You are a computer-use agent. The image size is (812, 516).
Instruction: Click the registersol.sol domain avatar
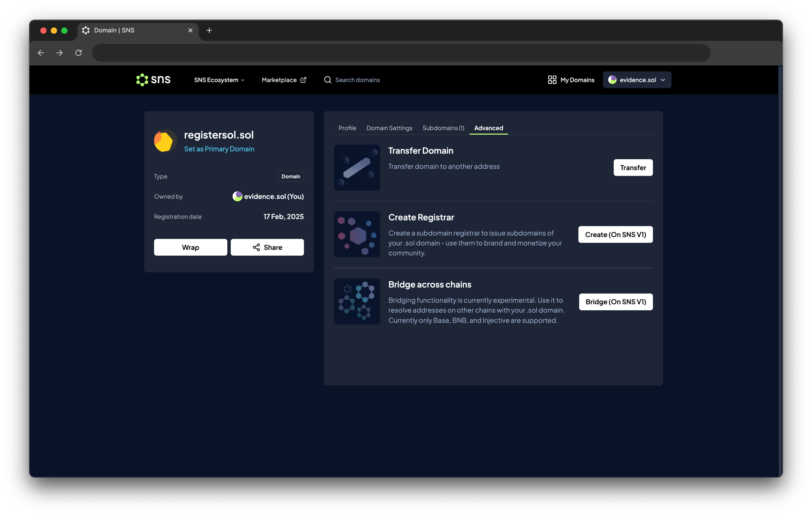tap(165, 141)
